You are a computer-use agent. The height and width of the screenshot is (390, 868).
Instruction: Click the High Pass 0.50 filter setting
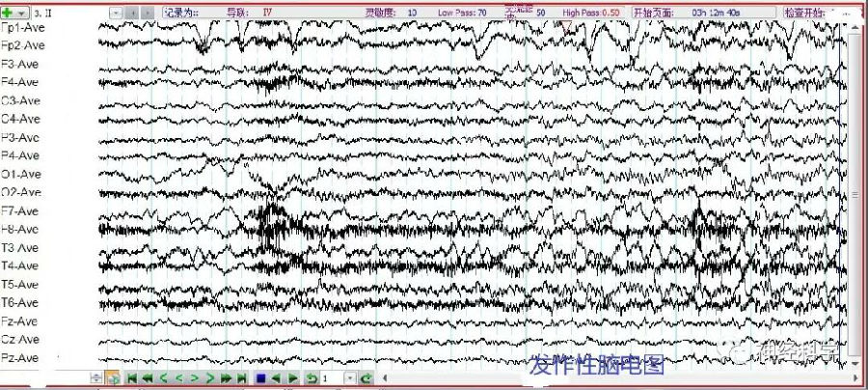pyautogui.click(x=591, y=13)
